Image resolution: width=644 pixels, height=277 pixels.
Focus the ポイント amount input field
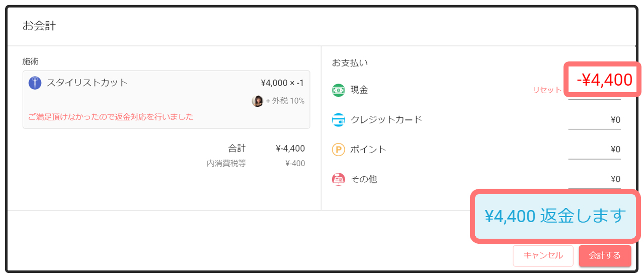click(595, 150)
